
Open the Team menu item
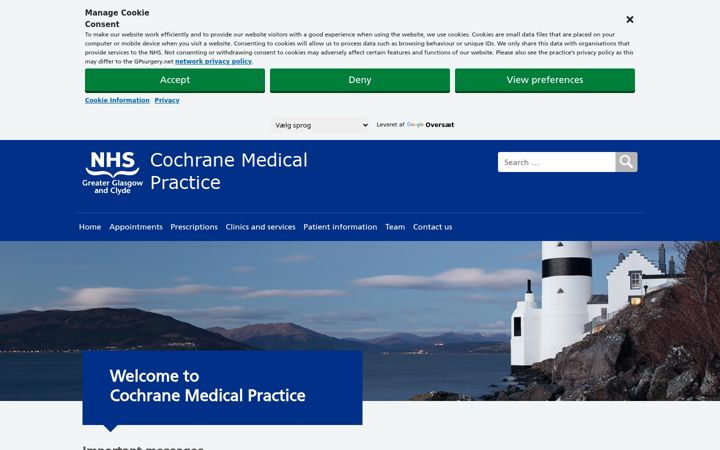tap(395, 227)
